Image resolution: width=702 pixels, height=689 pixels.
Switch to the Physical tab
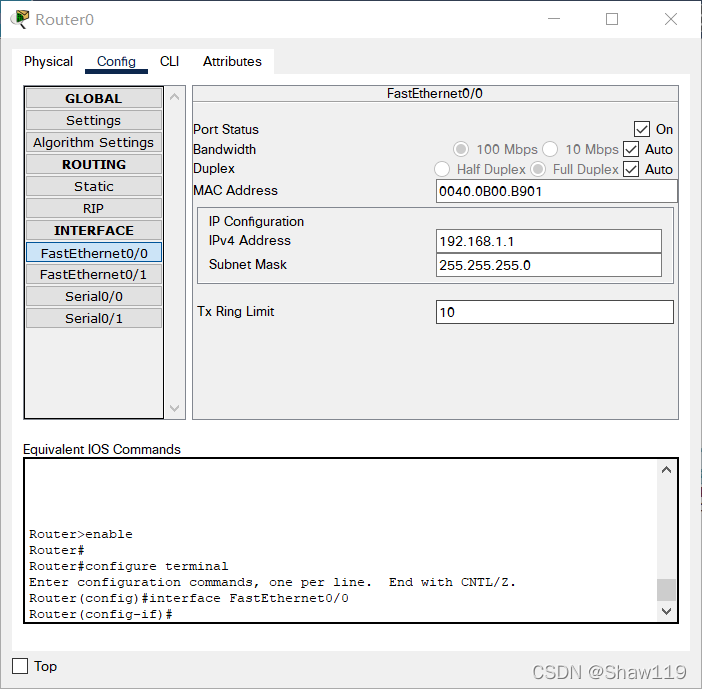coord(48,61)
